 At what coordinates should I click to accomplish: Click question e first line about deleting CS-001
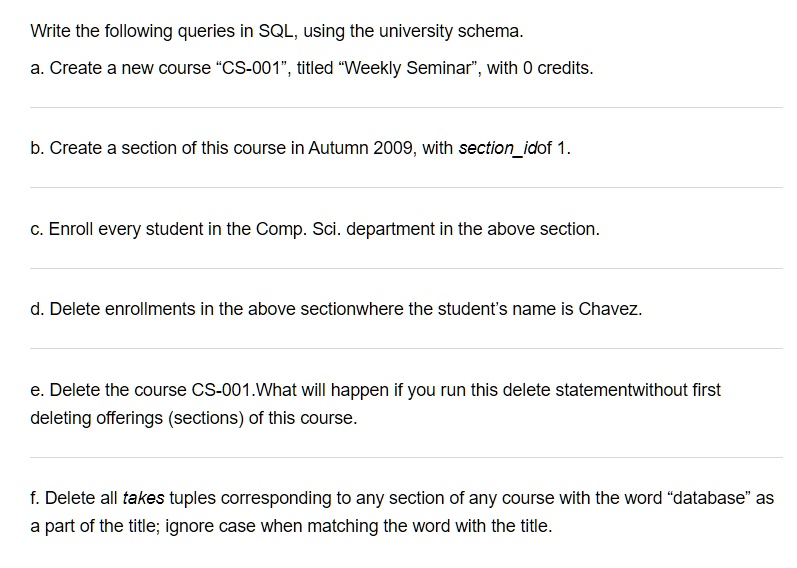pos(375,390)
